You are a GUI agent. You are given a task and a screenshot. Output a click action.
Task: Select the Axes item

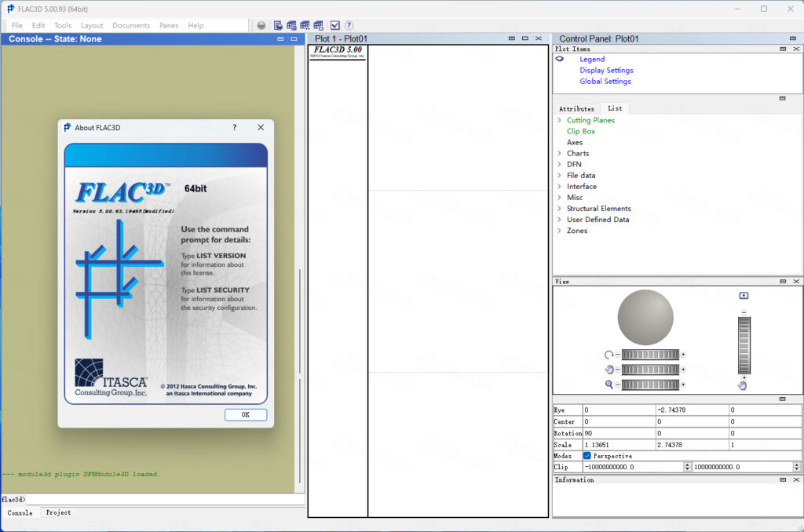(575, 143)
